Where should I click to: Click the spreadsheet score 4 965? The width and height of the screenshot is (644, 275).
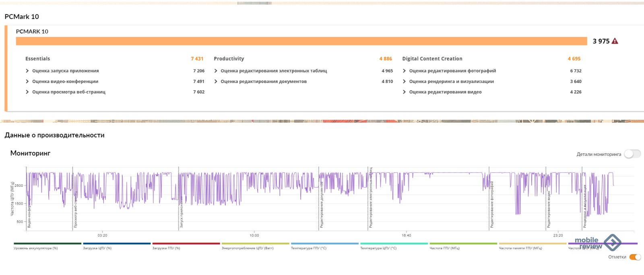387,71
